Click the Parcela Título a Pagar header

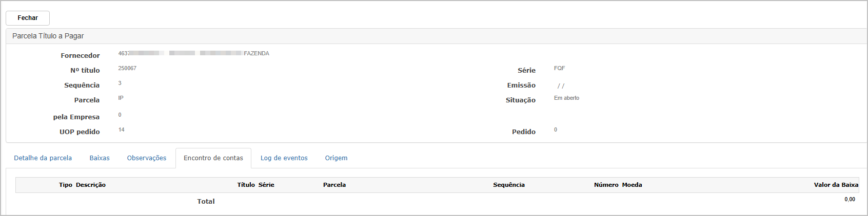[48, 36]
